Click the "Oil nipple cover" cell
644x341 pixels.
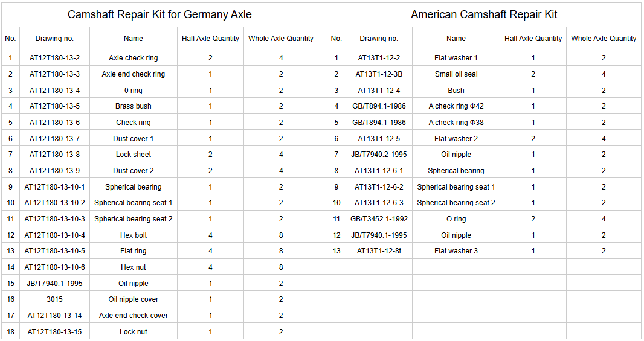click(x=133, y=299)
